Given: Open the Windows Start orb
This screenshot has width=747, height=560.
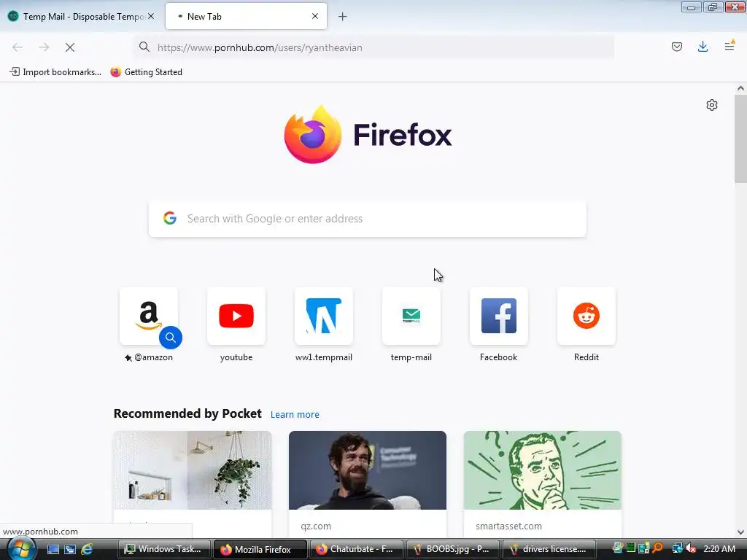Looking at the screenshot, I should (20, 549).
